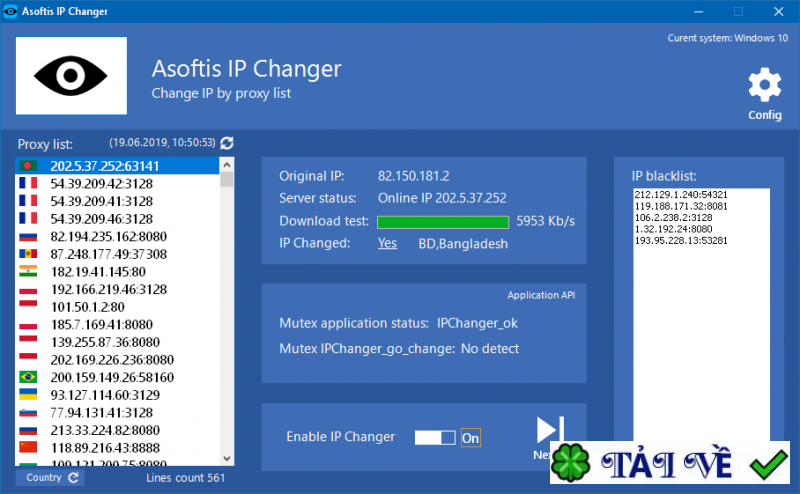
Task: Select blacklist entry 193.95.228.13:53281
Action: pyautogui.click(x=681, y=240)
